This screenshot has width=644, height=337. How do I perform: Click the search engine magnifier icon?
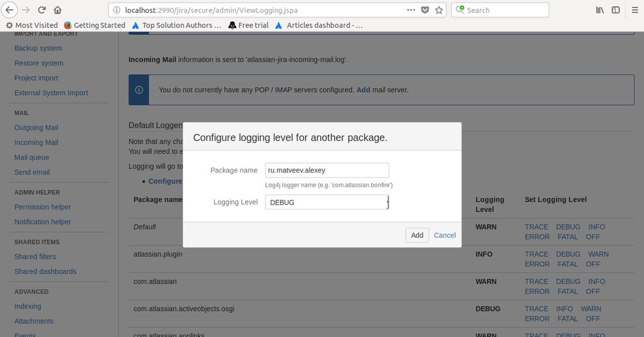click(460, 10)
